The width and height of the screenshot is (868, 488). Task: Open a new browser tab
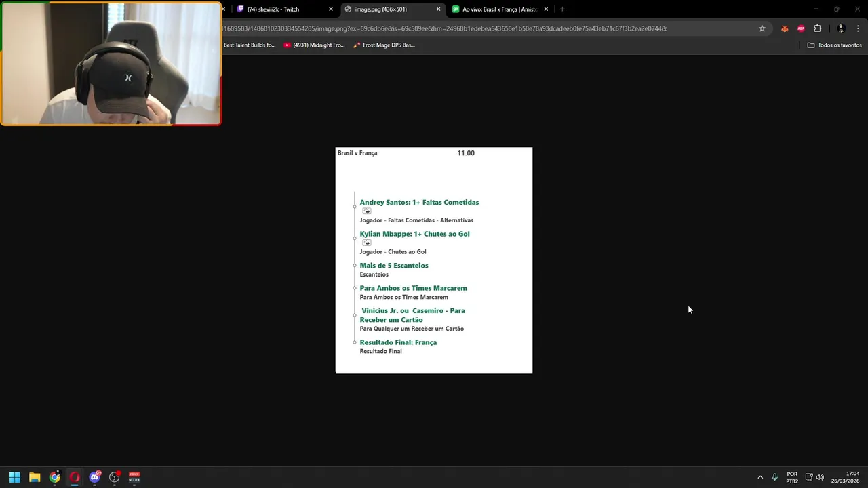pyautogui.click(x=562, y=9)
